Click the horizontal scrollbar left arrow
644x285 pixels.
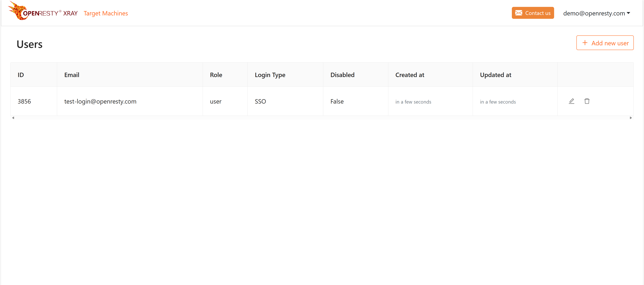13,118
